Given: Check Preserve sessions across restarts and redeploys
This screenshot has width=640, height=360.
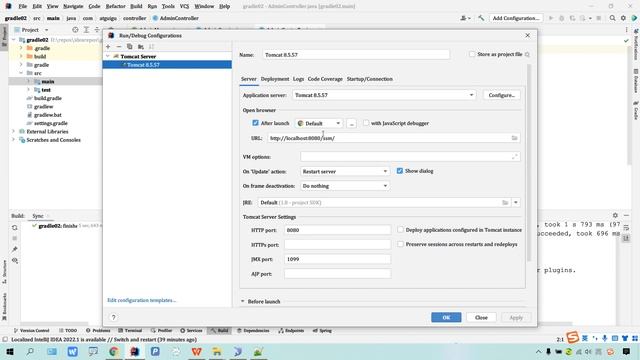Looking at the screenshot, I should pos(400,244).
